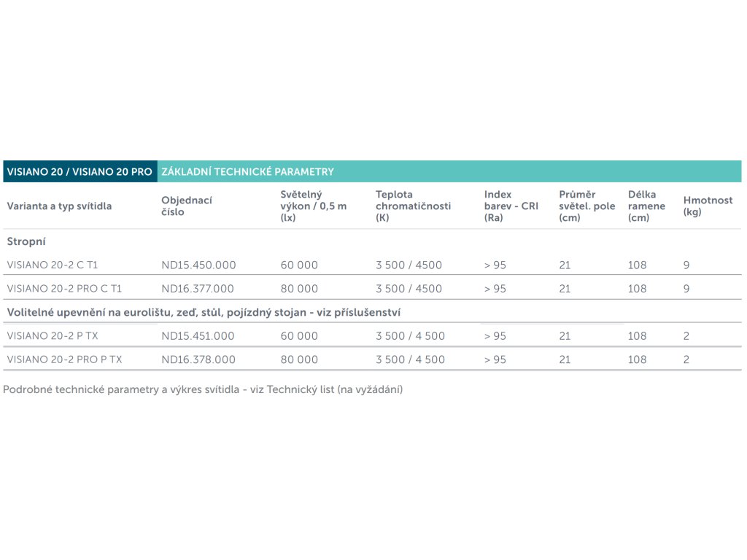The width and height of the screenshot is (747, 560).
Task: Click 80 000 in VISIANO 20-2 PRO C T1 row
Action: pyautogui.click(x=298, y=289)
